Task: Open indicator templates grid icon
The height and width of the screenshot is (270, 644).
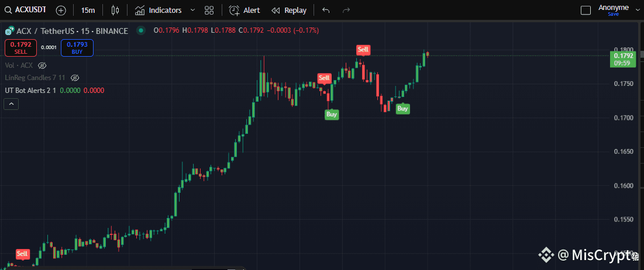Action: [x=209, y=11]
